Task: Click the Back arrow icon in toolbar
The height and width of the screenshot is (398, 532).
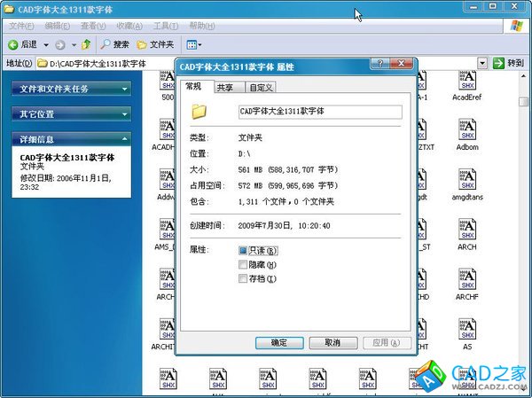Action: [13, 44]
